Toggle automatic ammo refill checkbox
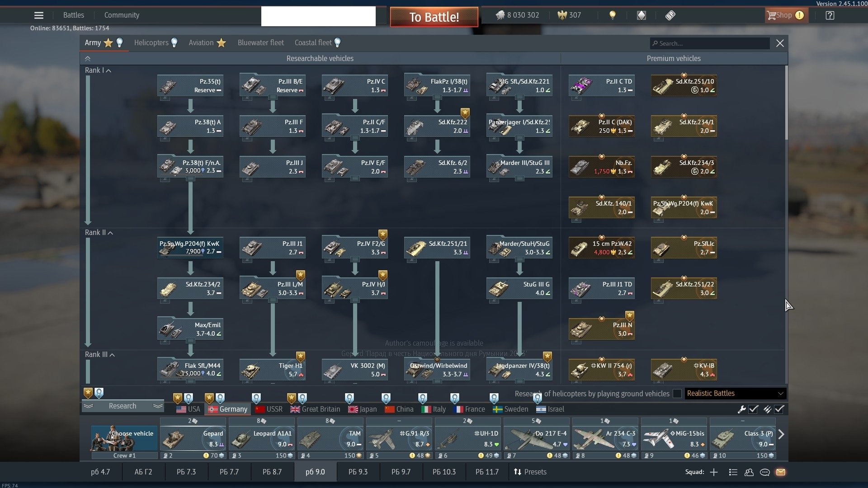The image size is (868, 488). [779, 409]
